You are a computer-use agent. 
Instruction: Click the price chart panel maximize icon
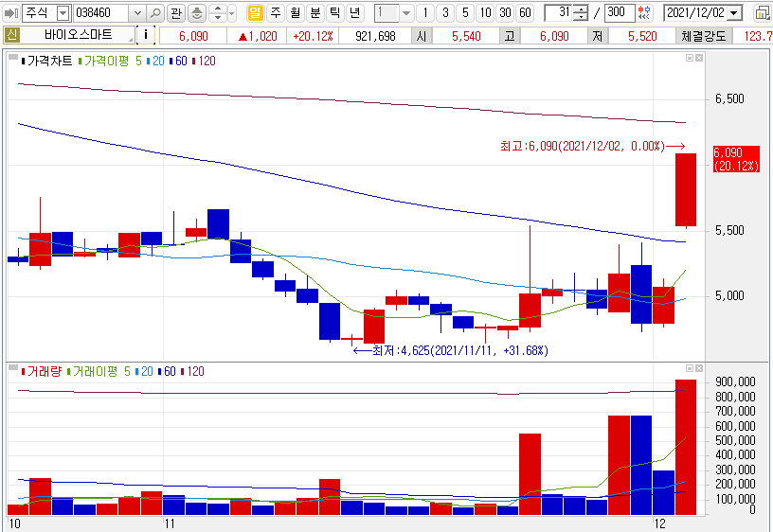[x=690, y=58]
